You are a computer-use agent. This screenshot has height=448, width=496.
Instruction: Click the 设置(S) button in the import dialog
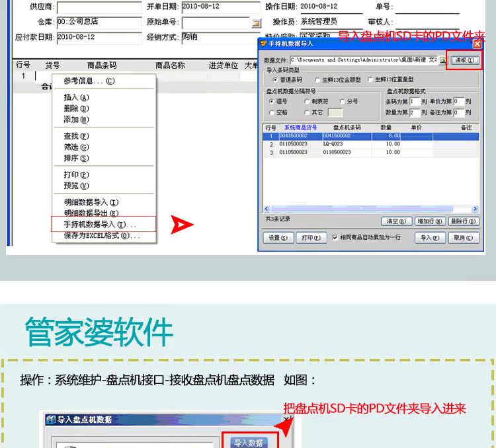pos(278,238)
